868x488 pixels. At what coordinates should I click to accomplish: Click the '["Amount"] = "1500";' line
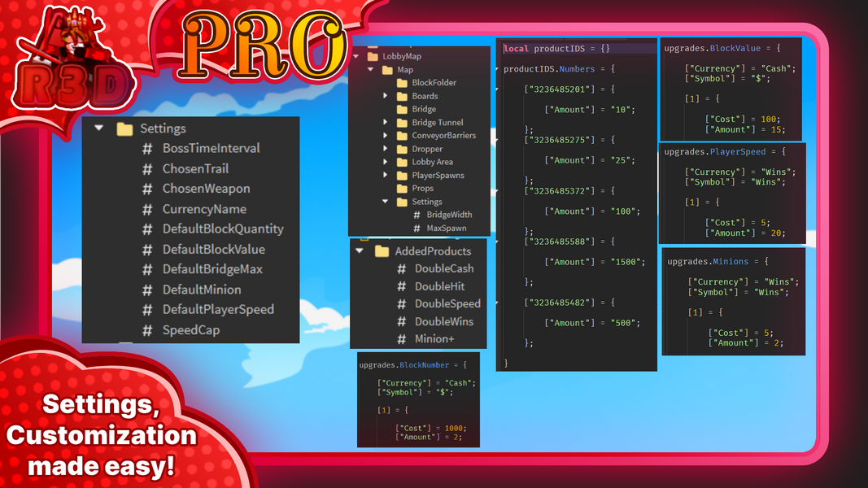pos(595,262)
